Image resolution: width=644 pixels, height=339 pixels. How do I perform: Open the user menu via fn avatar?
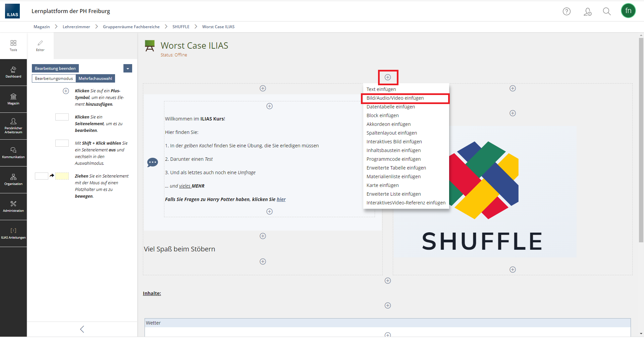629,10
